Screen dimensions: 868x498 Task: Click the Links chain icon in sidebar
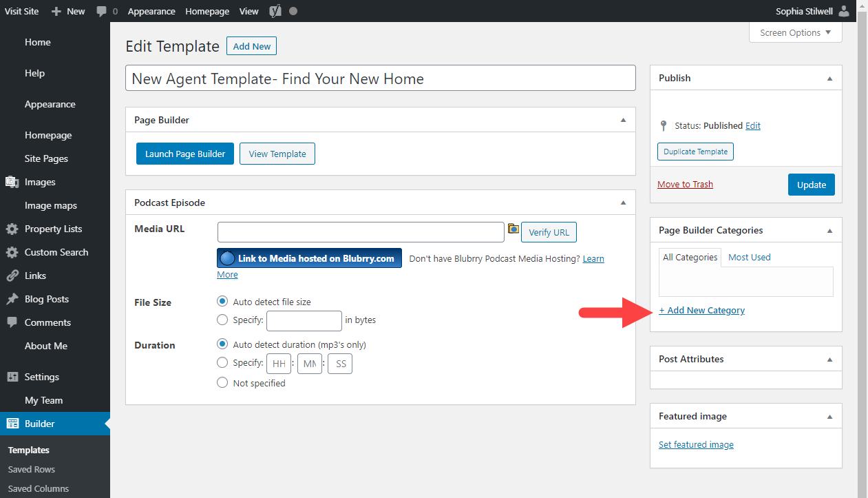pos(12,276)
